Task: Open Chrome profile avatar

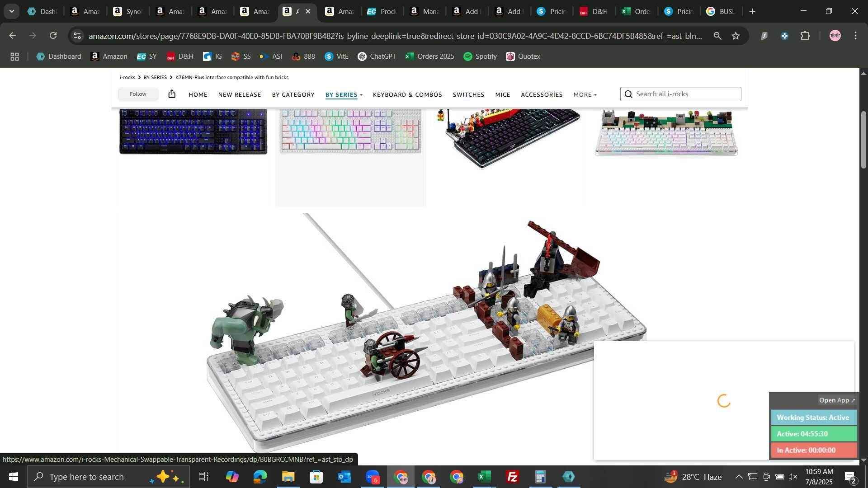Action: coord(835,36)
